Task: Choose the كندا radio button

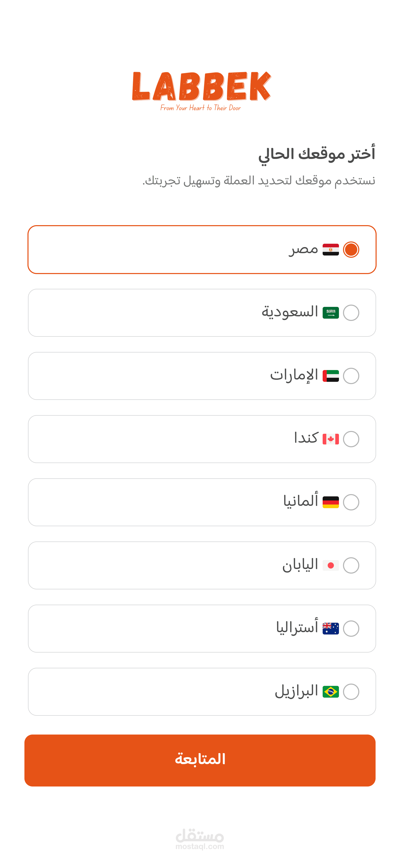Action: click(x=351, y=439)
